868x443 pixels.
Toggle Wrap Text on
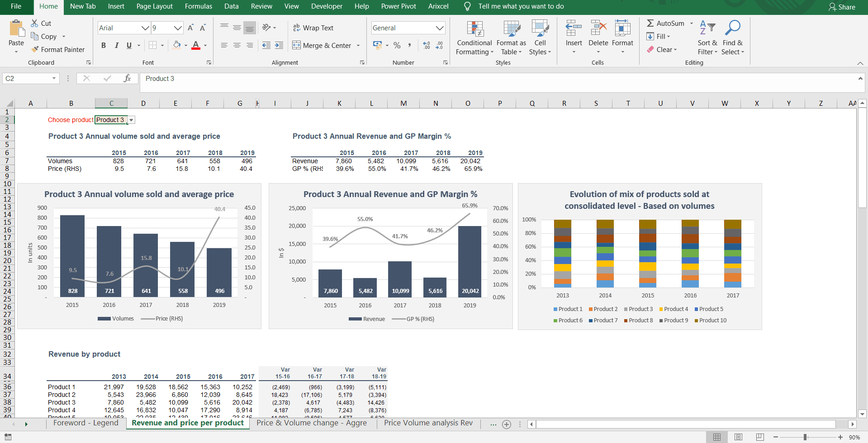click(313, 28)
